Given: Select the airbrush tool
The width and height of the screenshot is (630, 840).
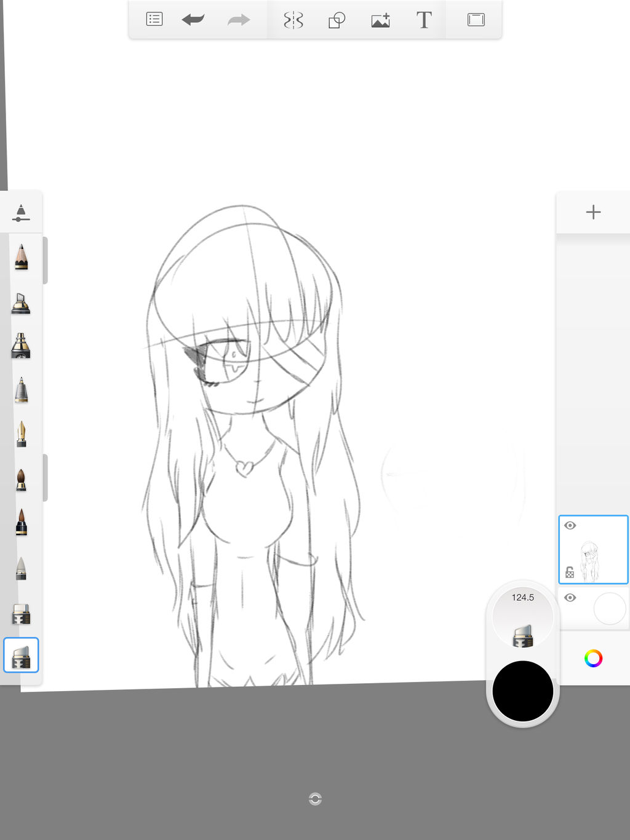Looking at the screenshot, I should 21,346.
